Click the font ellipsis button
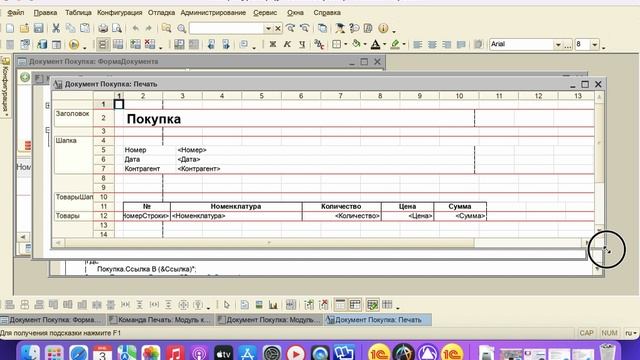This screenshot has height=360, width=640. [x=567, y=44]
